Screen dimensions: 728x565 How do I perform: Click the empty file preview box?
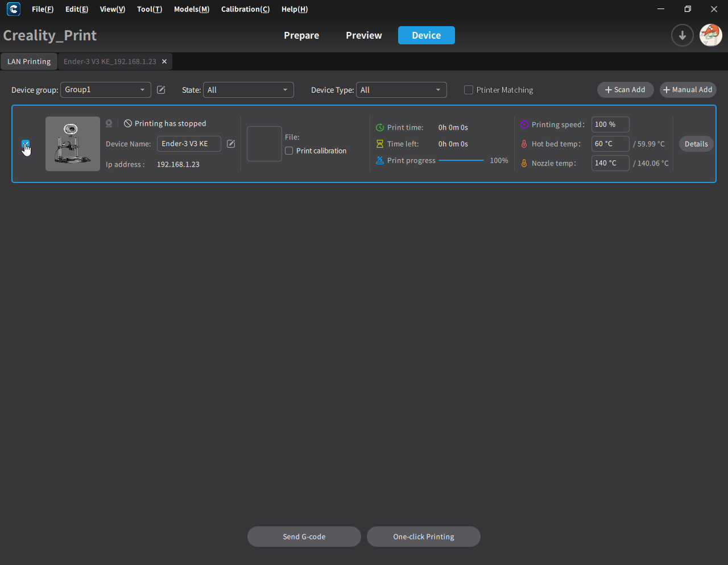click(264, 144)
